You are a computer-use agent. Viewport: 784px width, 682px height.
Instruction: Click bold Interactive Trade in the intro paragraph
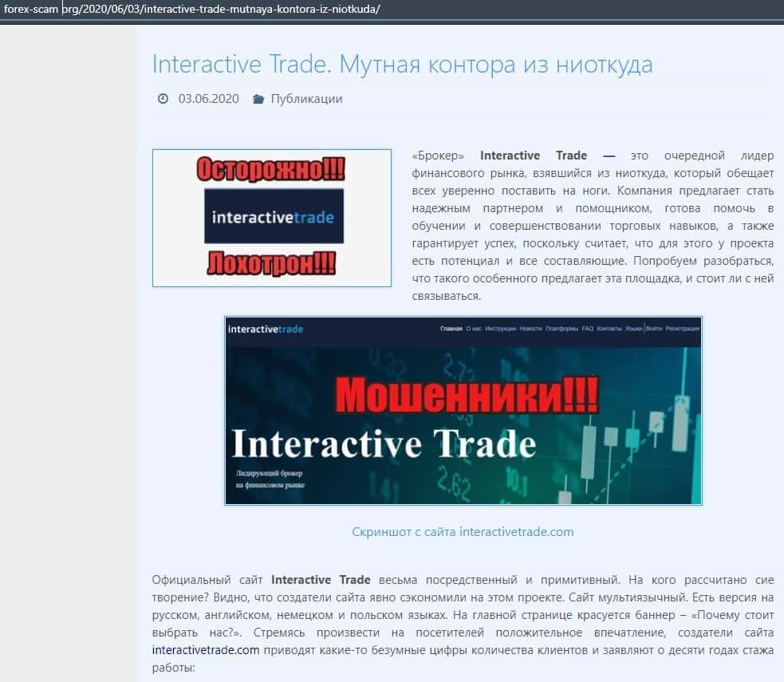tap(534, 156)
